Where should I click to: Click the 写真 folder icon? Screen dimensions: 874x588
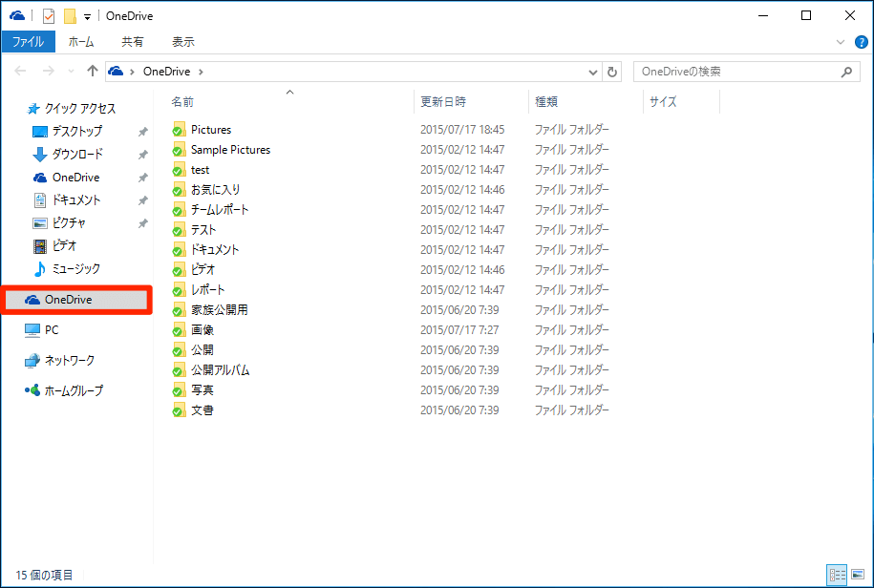coord(179,390)
